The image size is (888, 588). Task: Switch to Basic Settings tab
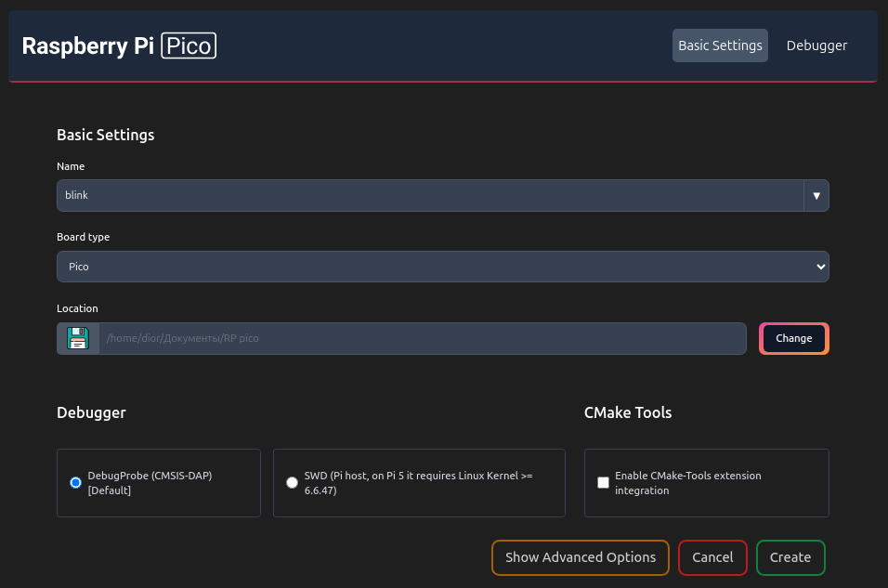[x=720, y=46]
